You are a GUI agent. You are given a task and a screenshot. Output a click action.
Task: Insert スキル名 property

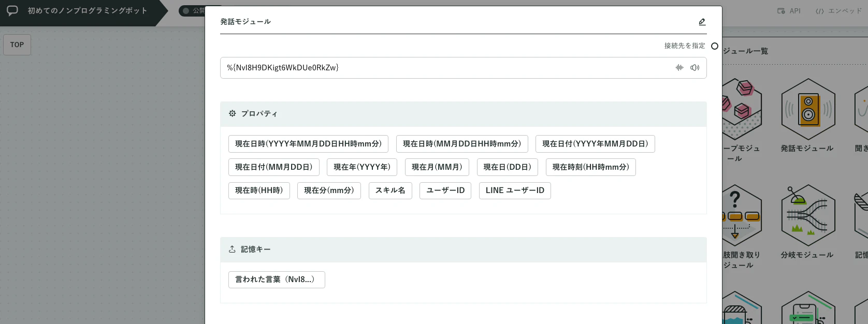point(390,190)
